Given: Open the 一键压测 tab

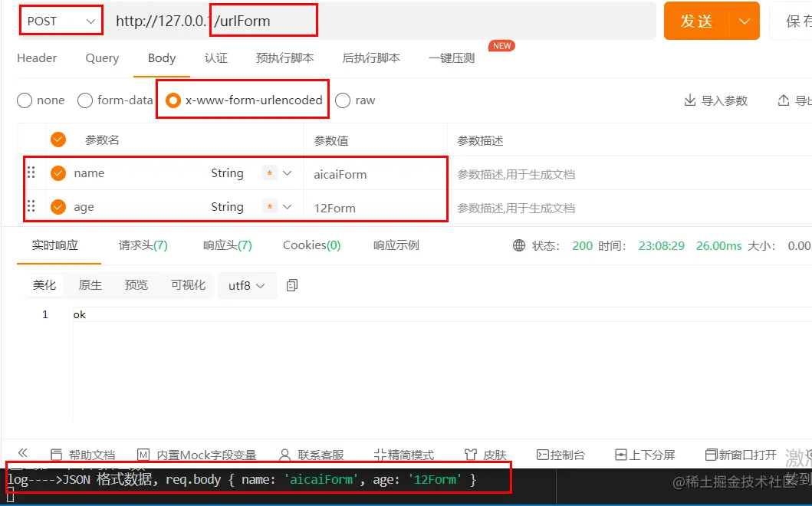Looking at the screenshot, I should (452, 58).
